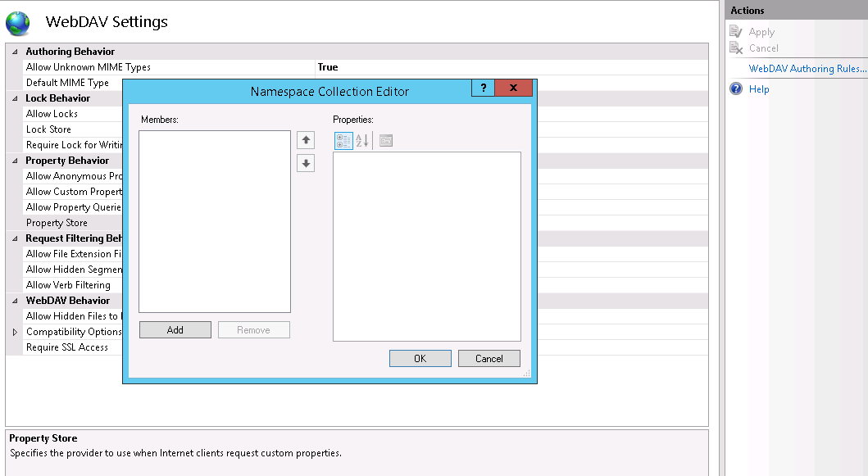868x476 pixels.
Task: Click the Apply action text
Action: coord(761,32)
